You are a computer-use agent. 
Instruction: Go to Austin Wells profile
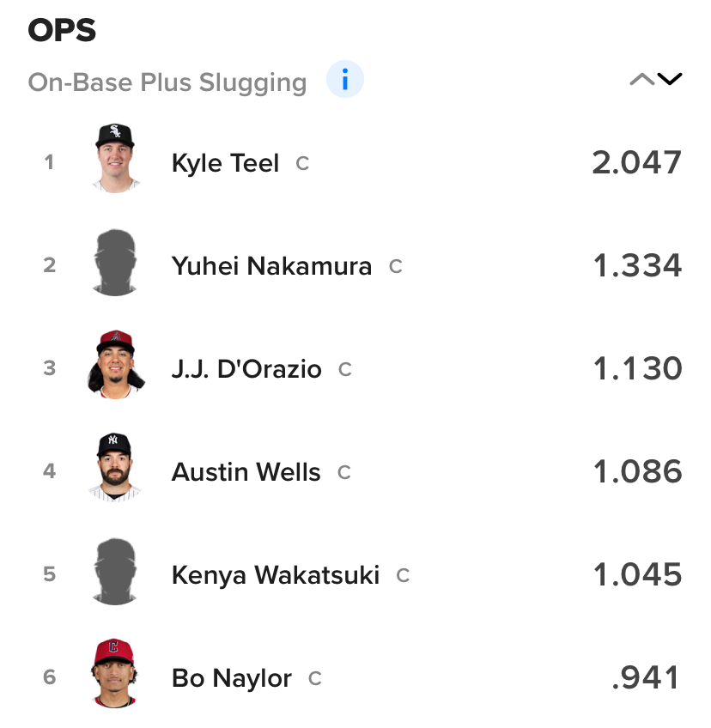coord(246,472)
